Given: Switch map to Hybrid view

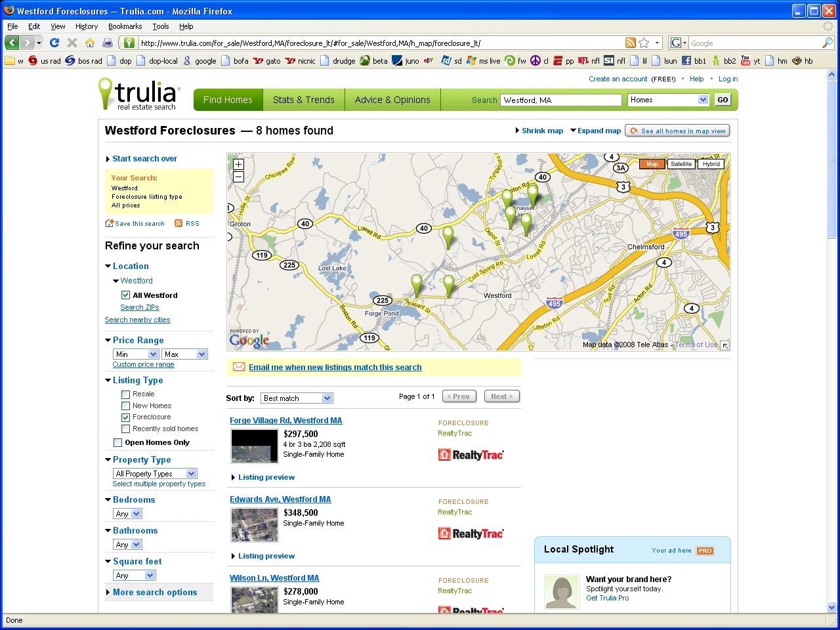Looking at the screenshot, I should [711, 164].
